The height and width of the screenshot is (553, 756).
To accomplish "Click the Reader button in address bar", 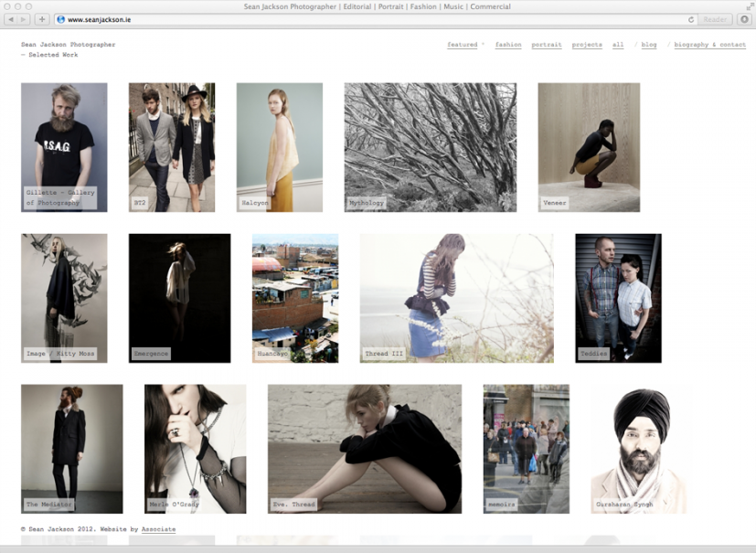I will 715,19.
